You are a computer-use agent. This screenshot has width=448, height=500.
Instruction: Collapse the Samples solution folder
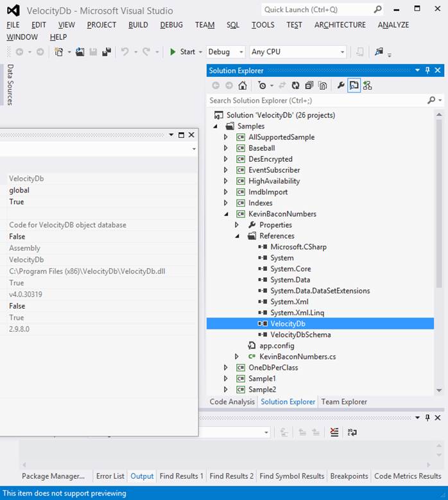click(215, 126)
